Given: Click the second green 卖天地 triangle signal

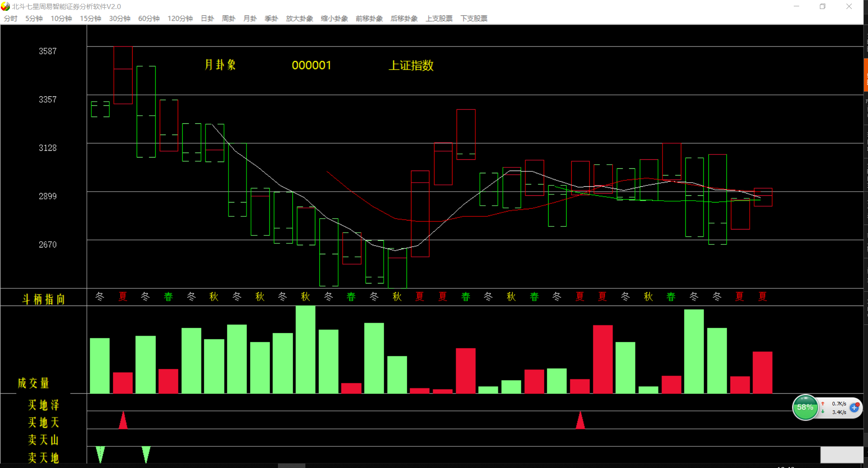Looking at the screenshot, I should (146, 454).
